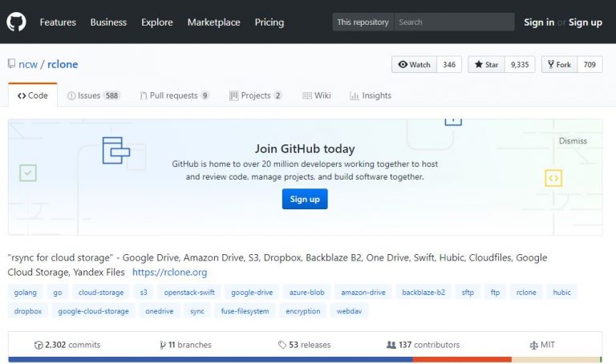The width and height of the screenshot is (616, 364).
Task: Click the repository book icon beside ncw
Action: pos(11,63)
